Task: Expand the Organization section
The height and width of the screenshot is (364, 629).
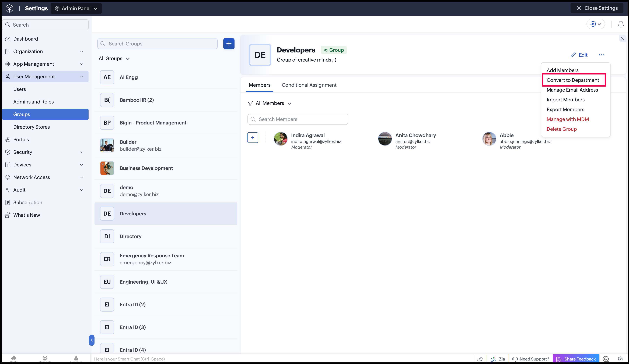Action: (46, 51)
